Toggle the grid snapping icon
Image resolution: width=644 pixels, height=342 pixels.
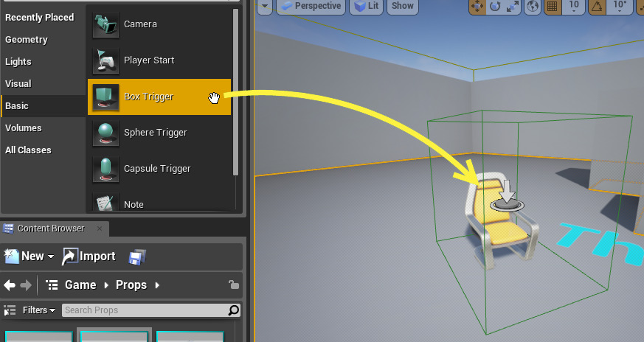coord(553,6)
